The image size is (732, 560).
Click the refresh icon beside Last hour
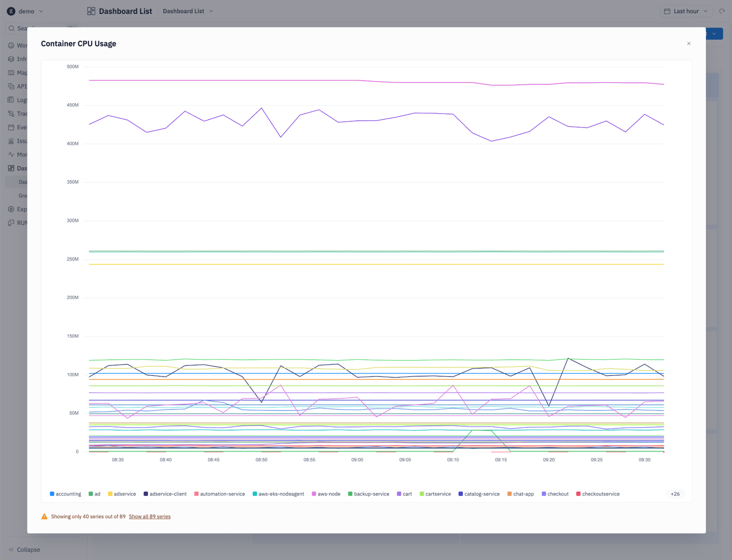722,11
